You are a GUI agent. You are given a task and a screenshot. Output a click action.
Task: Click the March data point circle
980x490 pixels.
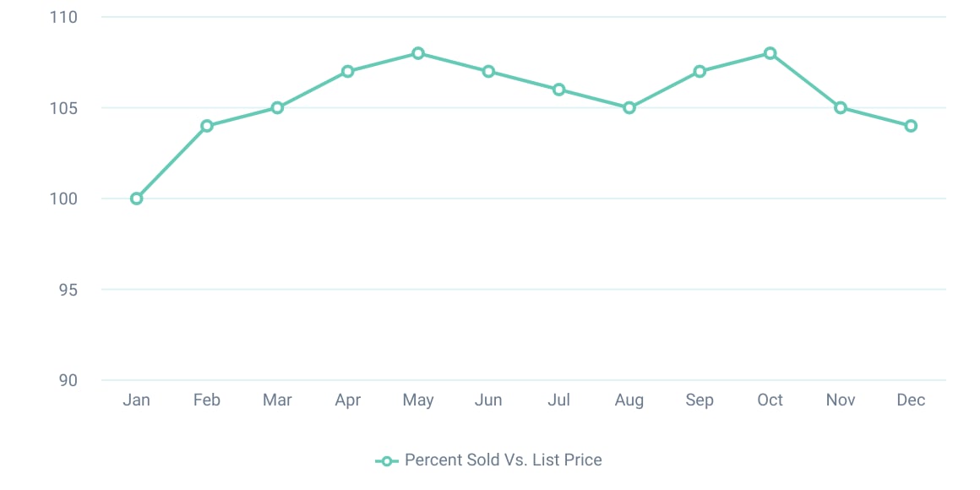[x=277, y=108]
